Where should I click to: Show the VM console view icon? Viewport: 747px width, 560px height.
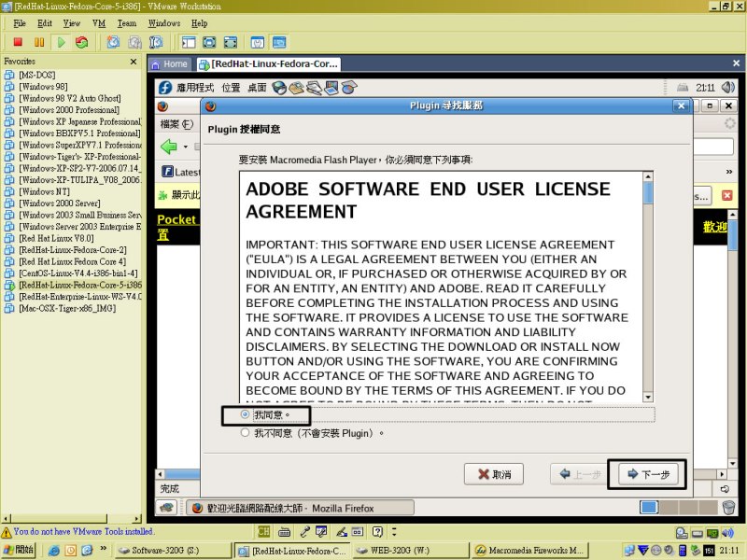tap(279, 42)
